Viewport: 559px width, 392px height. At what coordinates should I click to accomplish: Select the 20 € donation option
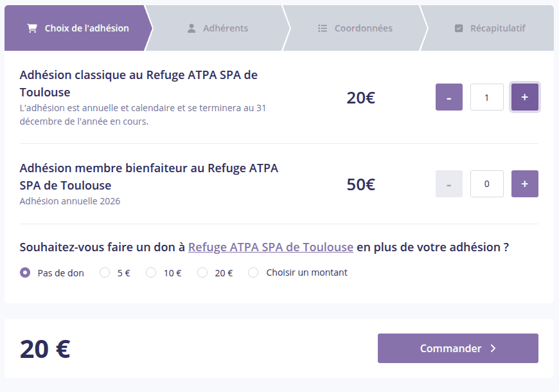202,272
